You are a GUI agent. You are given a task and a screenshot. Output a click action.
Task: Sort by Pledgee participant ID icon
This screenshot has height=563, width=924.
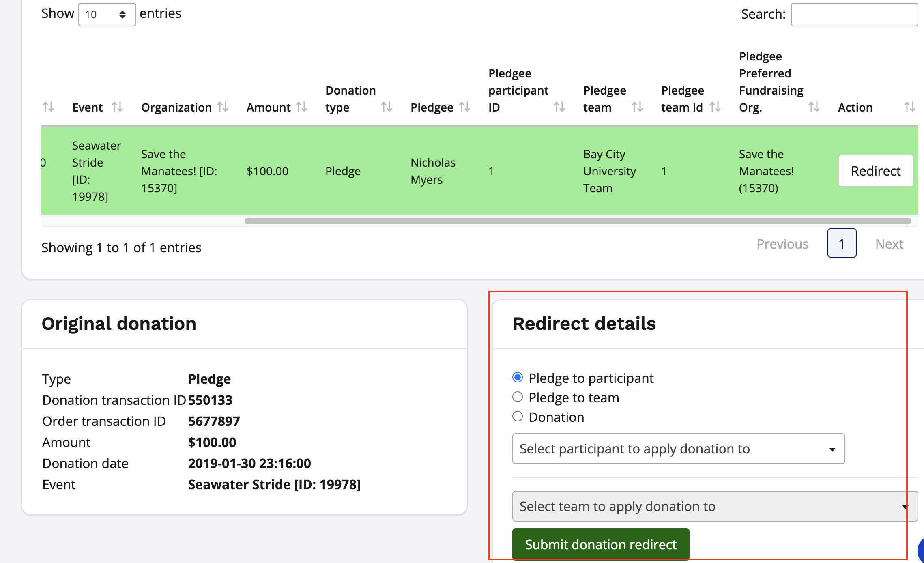click(x=559, y=107)
